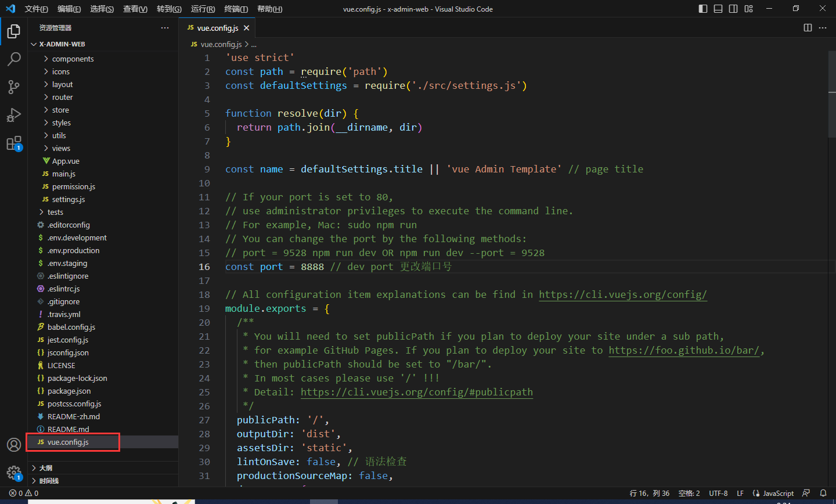
Task: Close the vue.config.js editor tab
Action: (246, 28)
